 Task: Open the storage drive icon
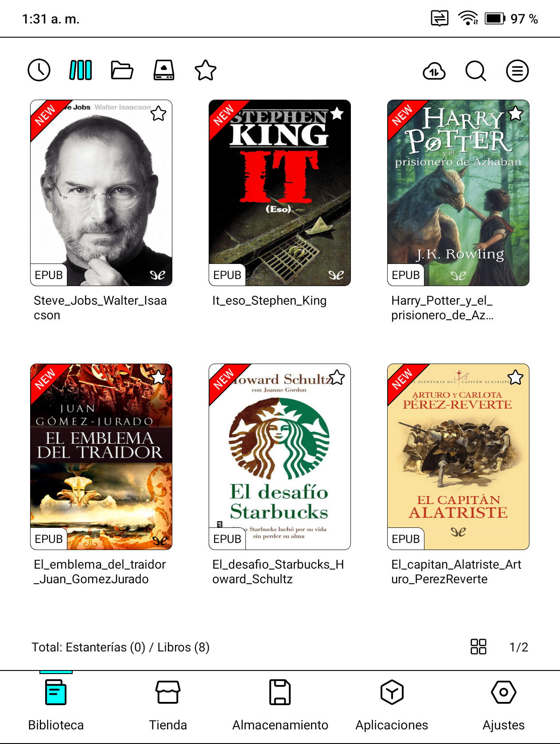[164, 70]
